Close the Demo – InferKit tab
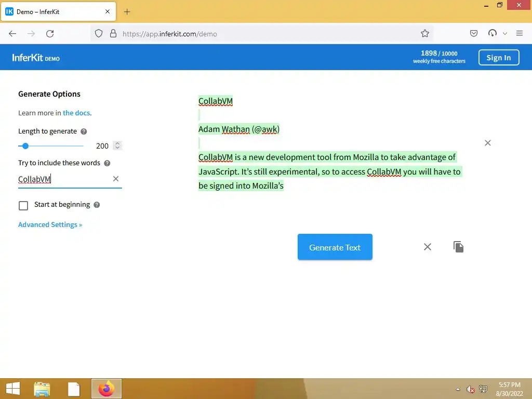532x399 pixels. click(108, 11)
